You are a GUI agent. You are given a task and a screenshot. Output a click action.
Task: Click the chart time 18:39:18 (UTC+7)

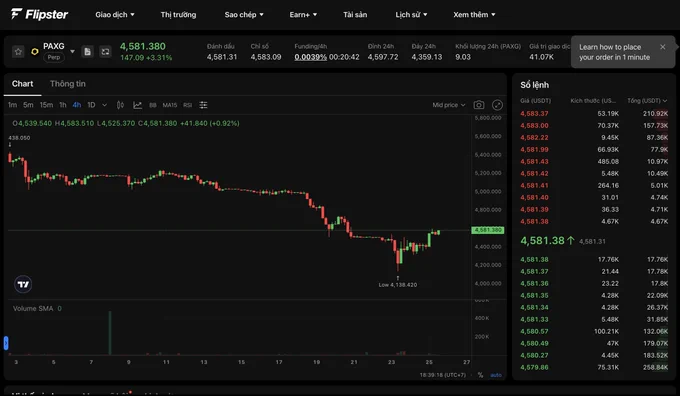coord(442,375)
